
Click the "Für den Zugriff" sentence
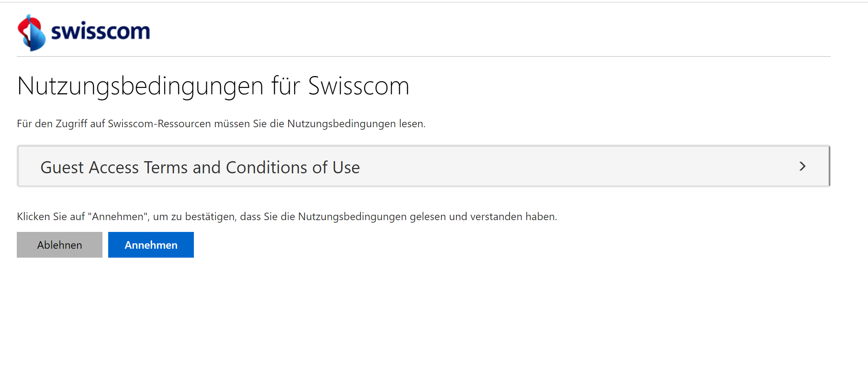(x=221, y=124)
